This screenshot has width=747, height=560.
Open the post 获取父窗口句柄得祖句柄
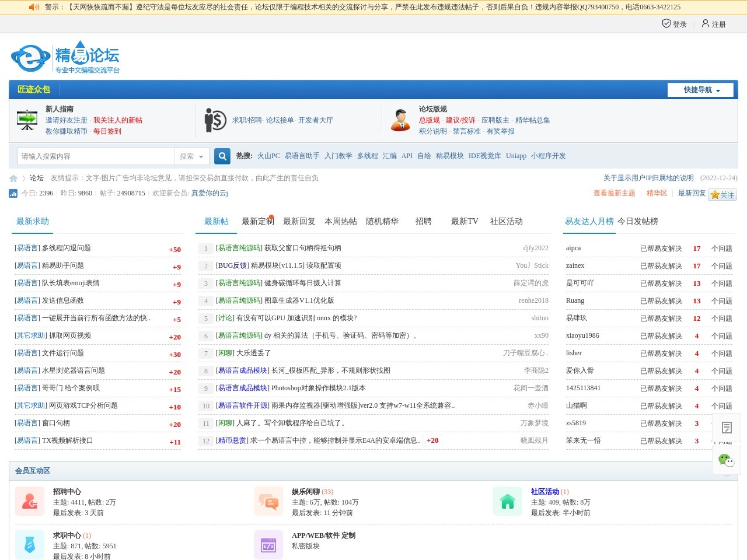[x=303, y=248]
